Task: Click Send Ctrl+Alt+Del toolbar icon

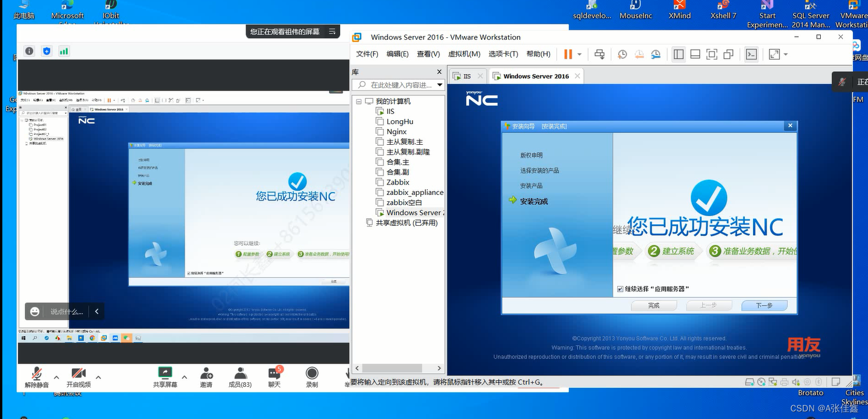Action: point(600,54)
